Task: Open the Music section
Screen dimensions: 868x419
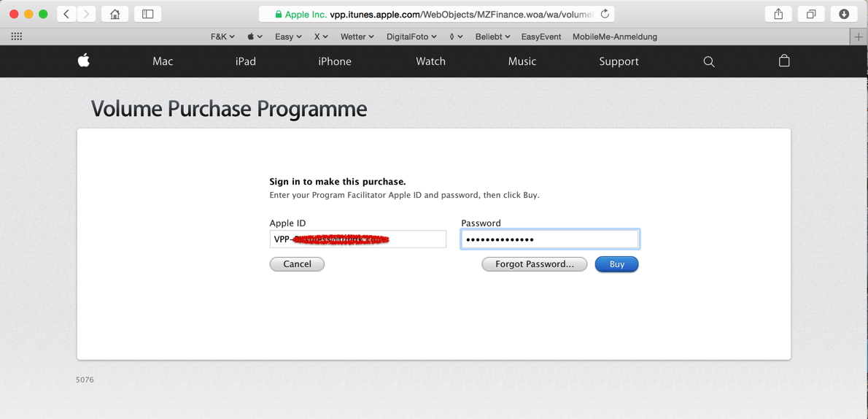Action: coord(522,61)
